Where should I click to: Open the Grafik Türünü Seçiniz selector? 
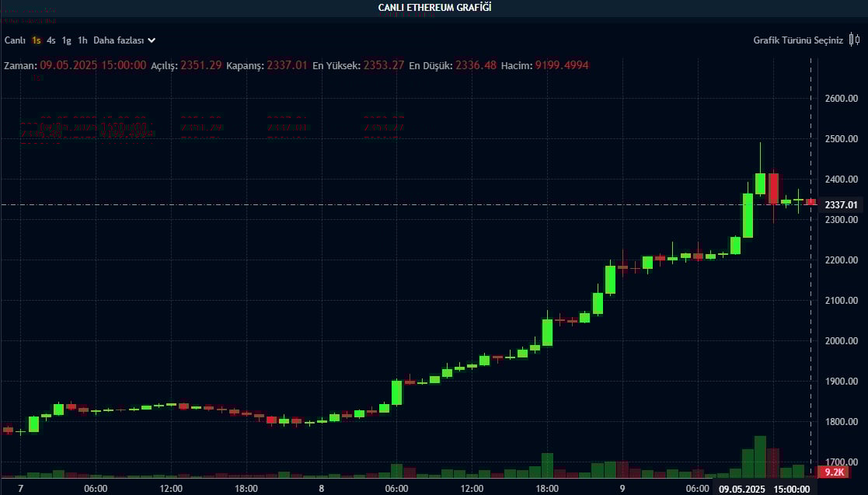798,40
